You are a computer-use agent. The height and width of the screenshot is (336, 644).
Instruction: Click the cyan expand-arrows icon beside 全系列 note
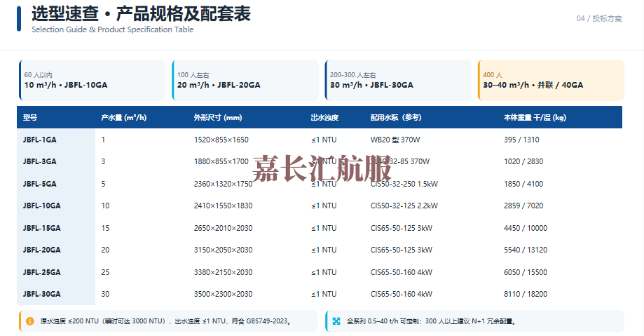coord(336,321)
